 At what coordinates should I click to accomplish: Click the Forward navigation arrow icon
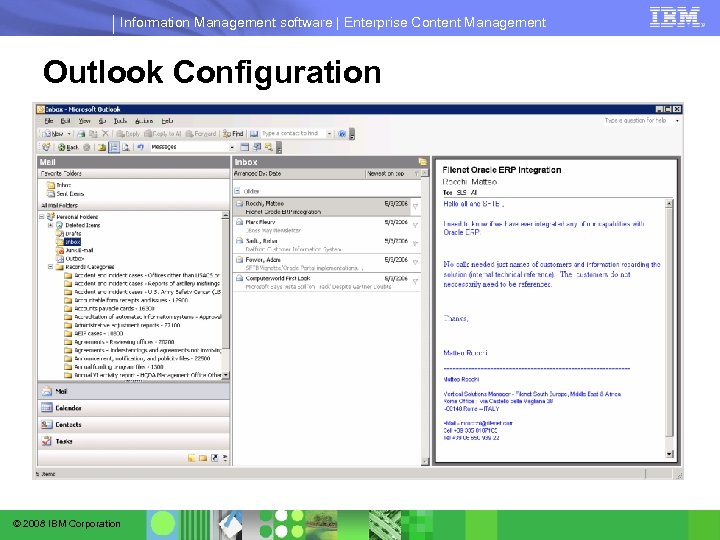coord(86,147)
